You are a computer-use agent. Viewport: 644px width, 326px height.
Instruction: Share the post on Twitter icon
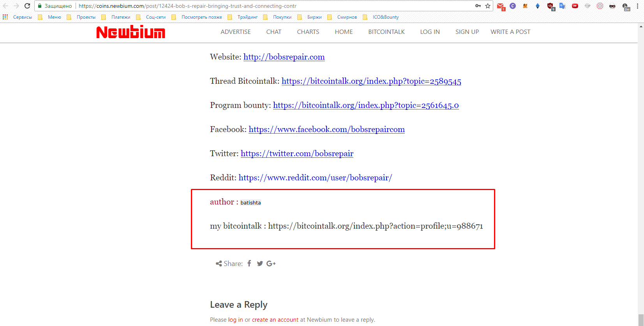click(260, 264)
